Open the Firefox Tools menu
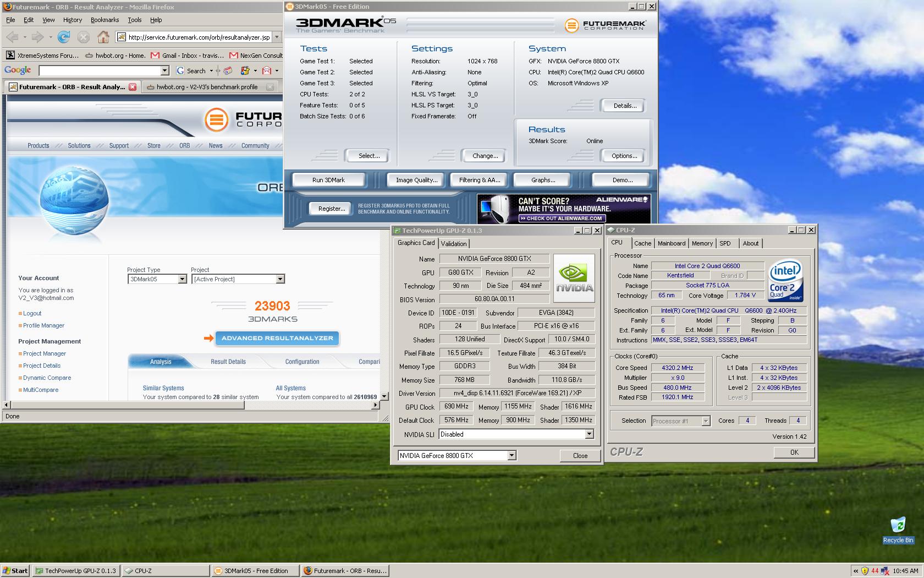Viewport: 924px width, 578px height. (x=134, y=20)
